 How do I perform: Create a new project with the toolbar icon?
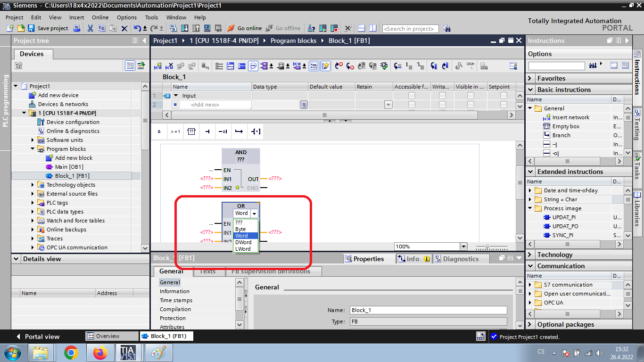10,28
